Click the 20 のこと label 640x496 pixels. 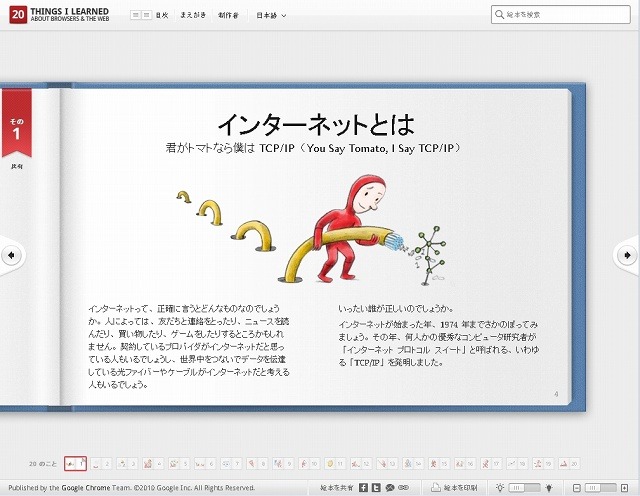[x=43, y=464]
